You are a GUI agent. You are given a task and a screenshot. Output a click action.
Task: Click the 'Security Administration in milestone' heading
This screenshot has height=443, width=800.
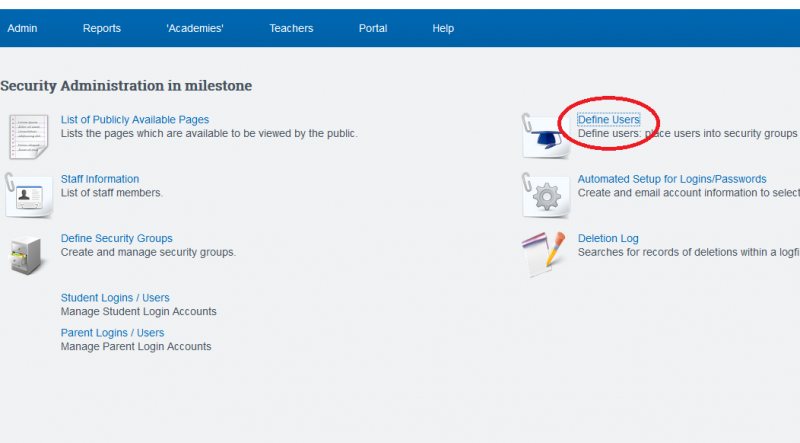pyautogui.click(x=126, y=86)
